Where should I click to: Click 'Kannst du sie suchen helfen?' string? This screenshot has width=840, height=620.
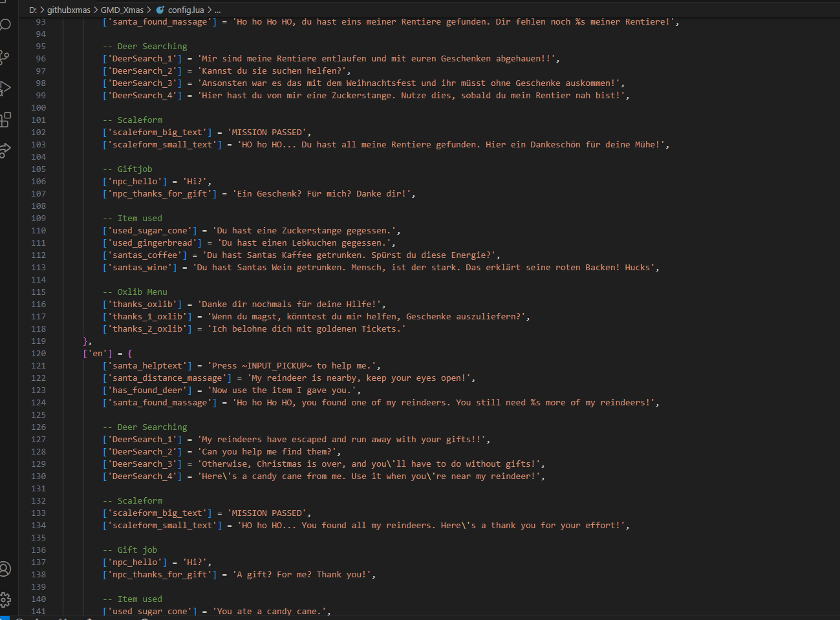coord(272,71)
